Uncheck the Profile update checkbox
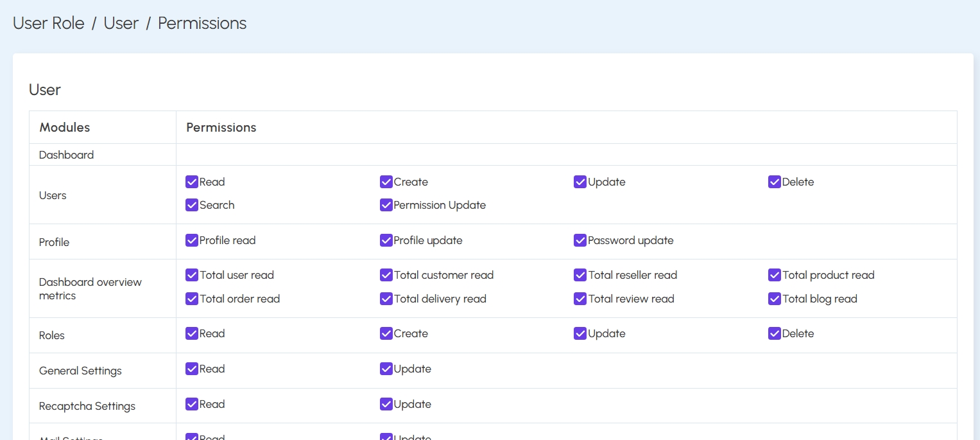Image resolution: width=980 pixels, height=440 pixels. click(386, 240)
